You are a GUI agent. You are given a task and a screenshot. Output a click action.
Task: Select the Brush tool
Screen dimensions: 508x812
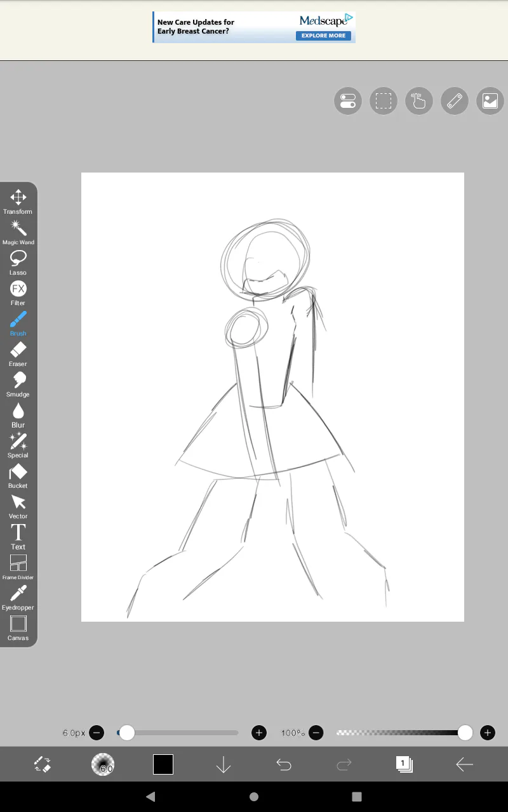(x=18, y=324)
